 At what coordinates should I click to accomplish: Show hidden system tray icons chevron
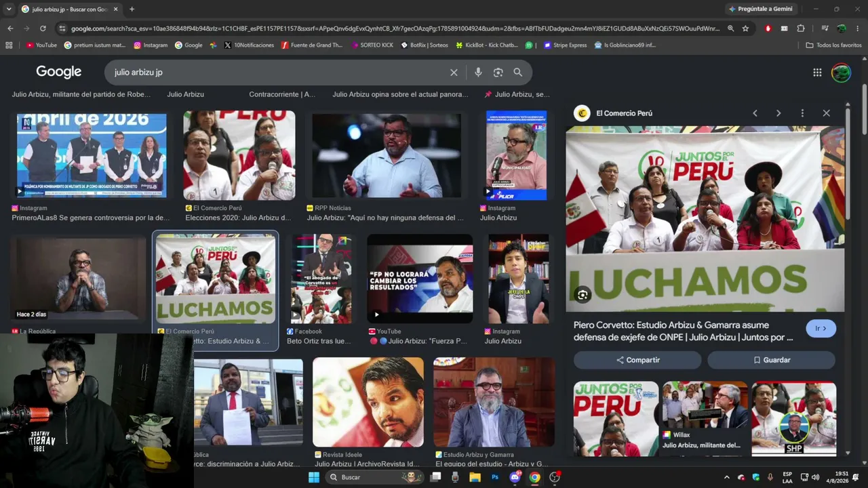(x=727, y=477)
